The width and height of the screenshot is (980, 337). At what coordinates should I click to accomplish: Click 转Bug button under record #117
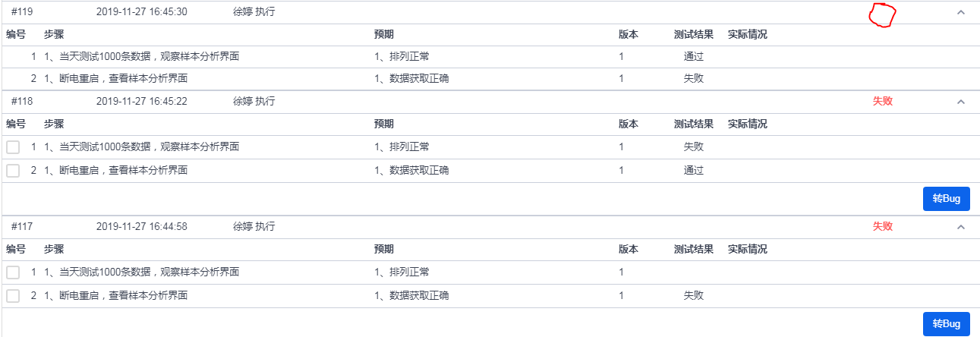tap(947, 324)
